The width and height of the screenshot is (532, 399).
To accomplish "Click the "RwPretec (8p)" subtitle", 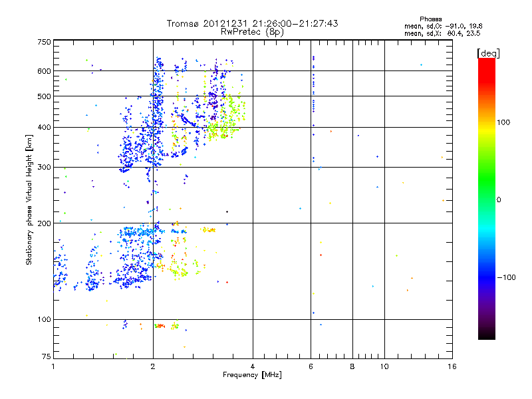I will pyautogui.click(x=252, y=32).
